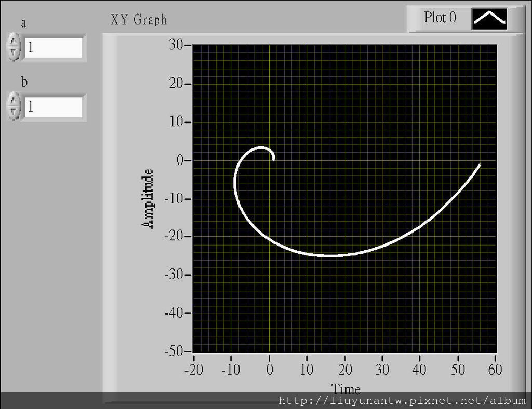Click the white spiral curve in the plot
Viewport: 532px width, 409px height.
point(332,255)
